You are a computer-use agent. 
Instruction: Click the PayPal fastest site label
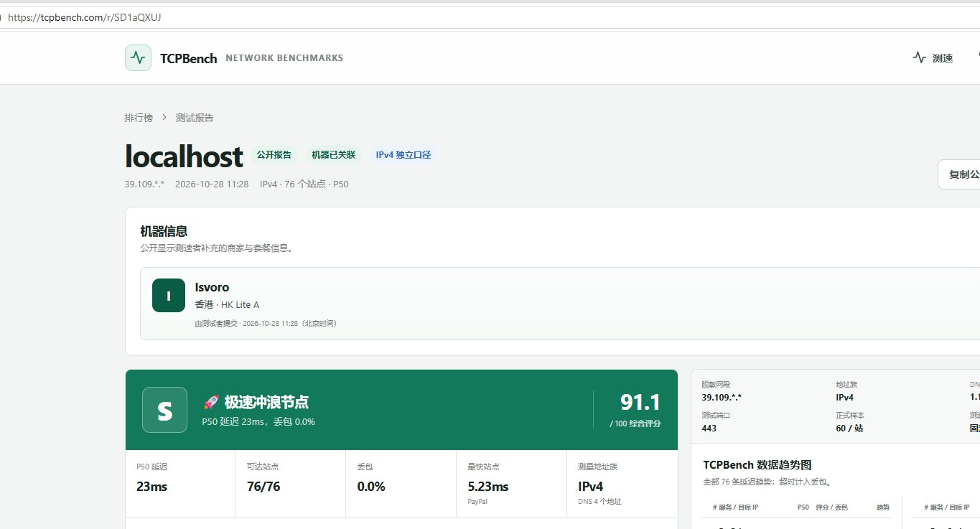(477, 502)
